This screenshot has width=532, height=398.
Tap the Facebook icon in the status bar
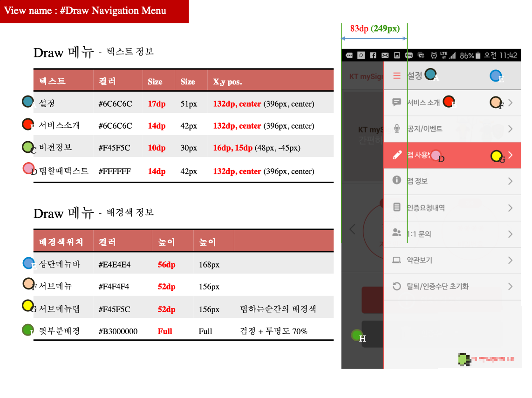point(374,55)
